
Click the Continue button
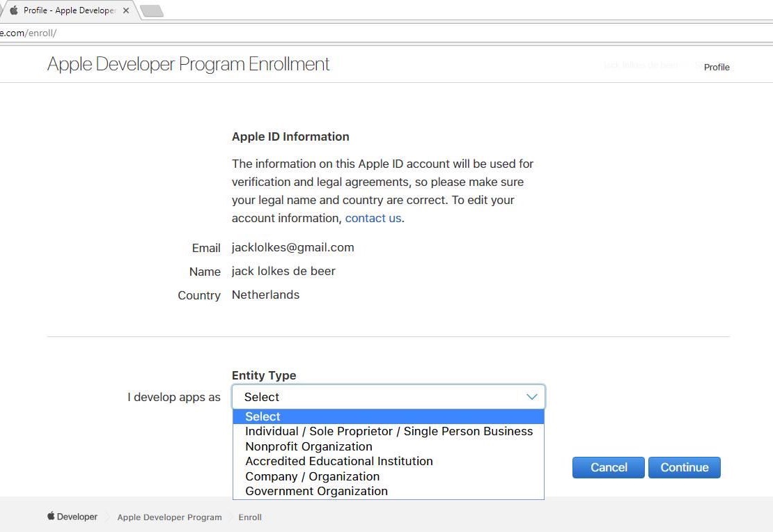click(x=685, y=467)
